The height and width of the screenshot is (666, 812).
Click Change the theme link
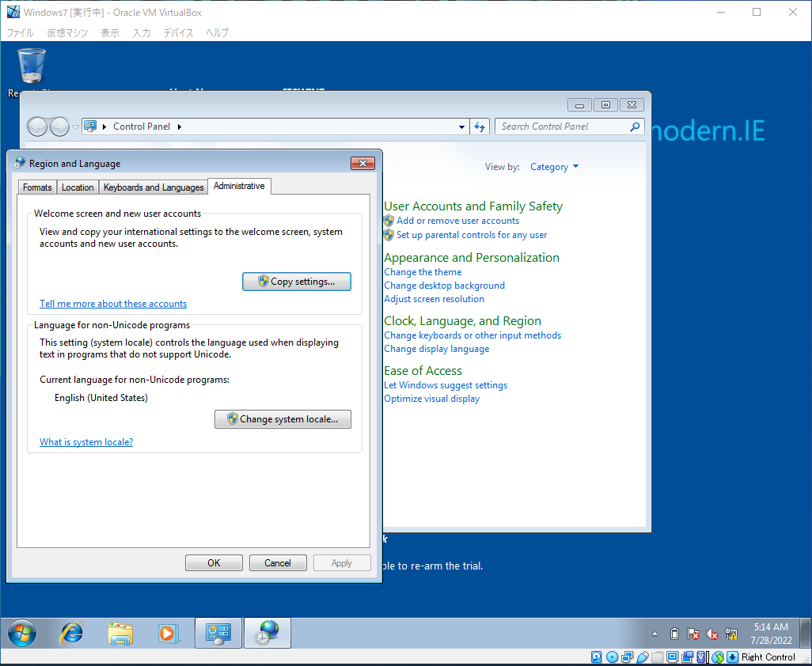[423, 272]
